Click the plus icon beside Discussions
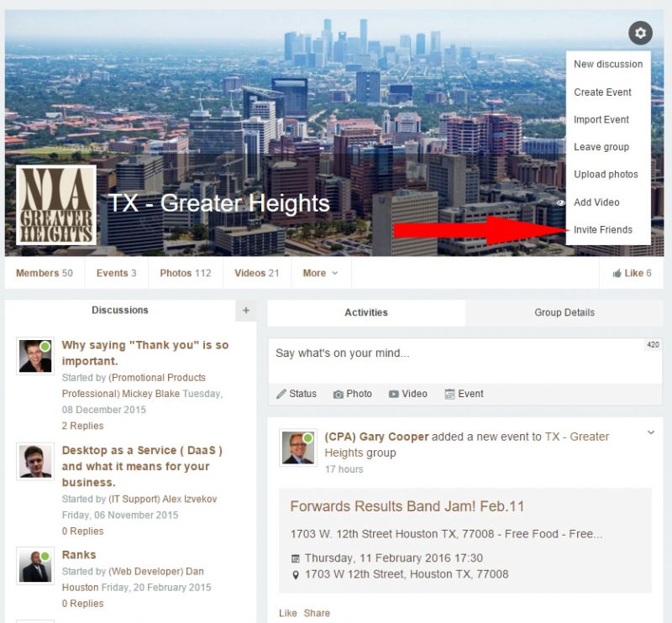This screenshot has height=623, width=672. click(246, 310)
